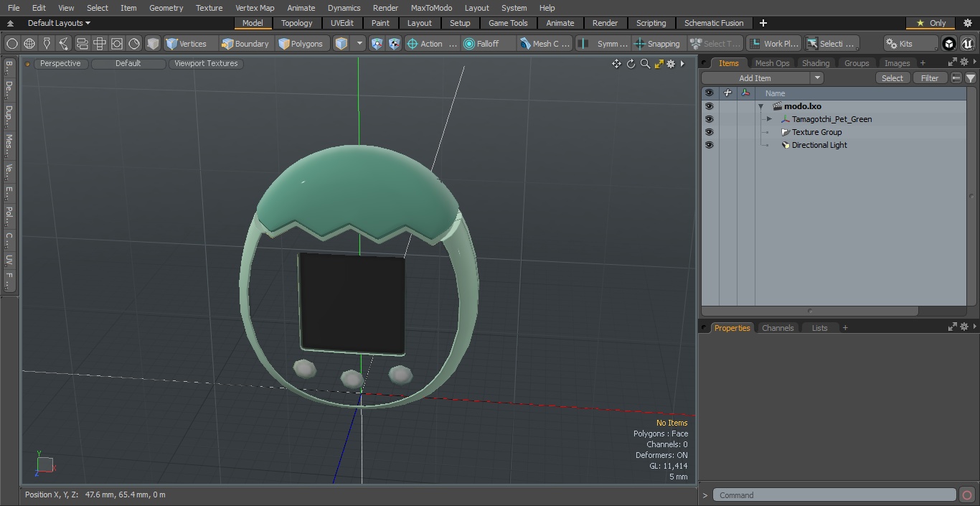The width and height of the screenshot is (980, 506).
Task: Select the sphere primitive tool icon
Action: click(x=12, y=44)
